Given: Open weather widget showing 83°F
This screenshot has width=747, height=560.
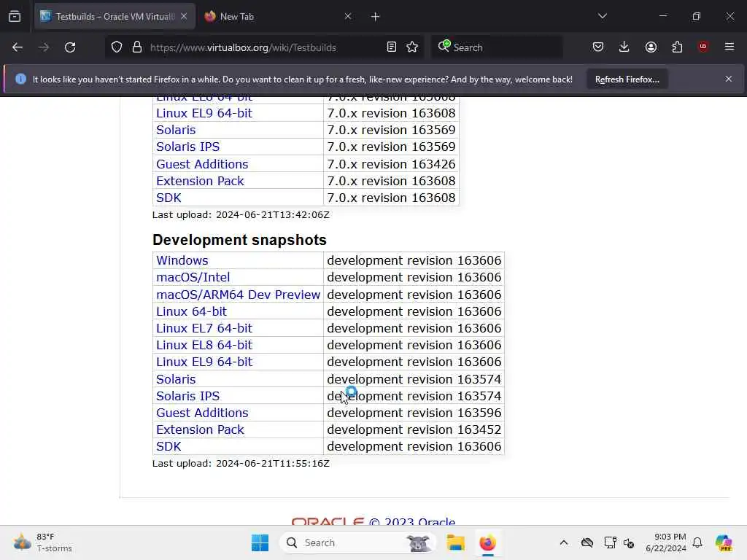Looking at the screenshot, I should coord(43,542).
